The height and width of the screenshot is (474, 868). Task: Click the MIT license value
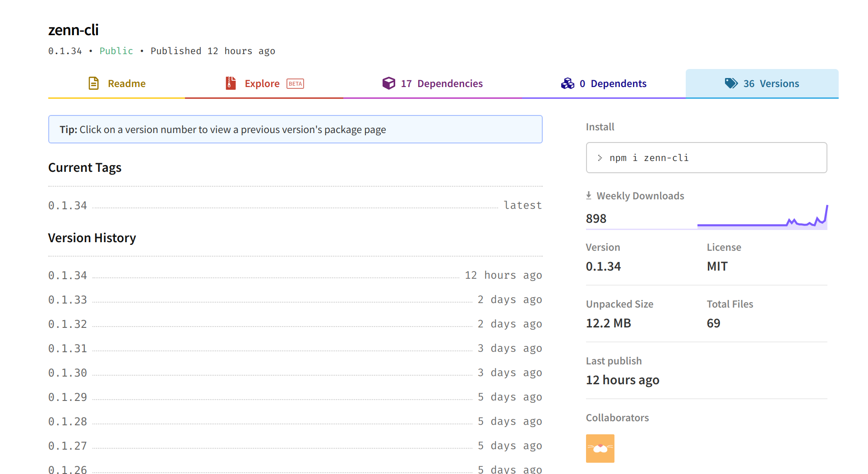point(717,267)
